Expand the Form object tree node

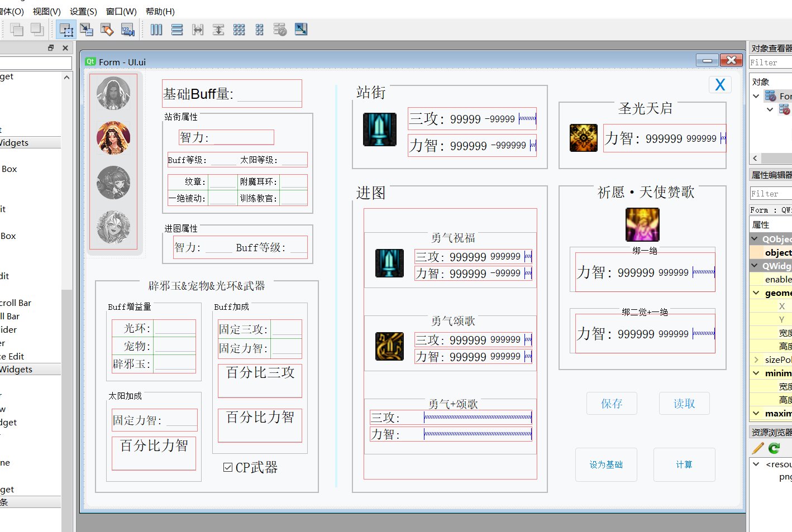pyautogui.click(x=756, y=96)
